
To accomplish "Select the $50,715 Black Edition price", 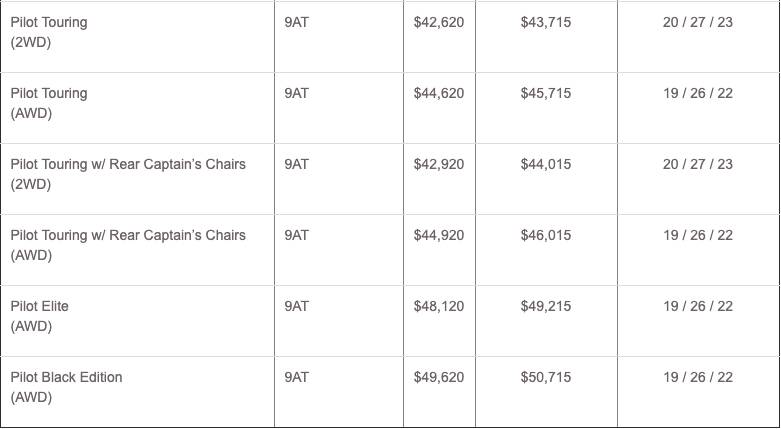I will pos(546,377).
